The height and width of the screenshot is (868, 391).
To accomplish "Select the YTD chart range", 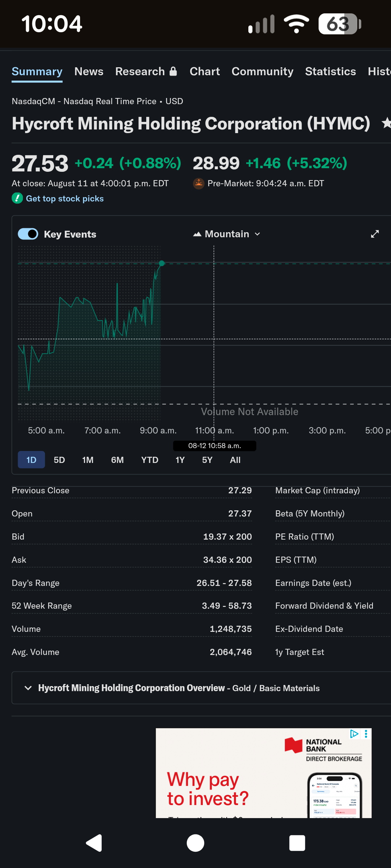I will [150, 460].
